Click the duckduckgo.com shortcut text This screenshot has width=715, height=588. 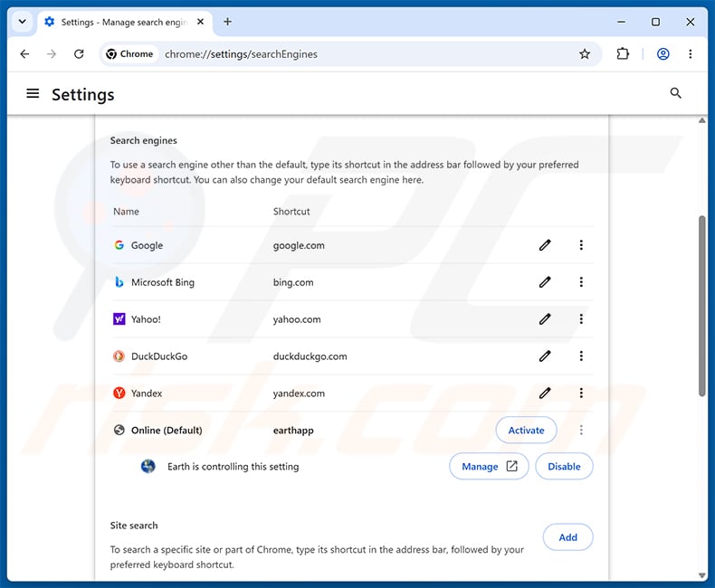click(x=310, y=356)
